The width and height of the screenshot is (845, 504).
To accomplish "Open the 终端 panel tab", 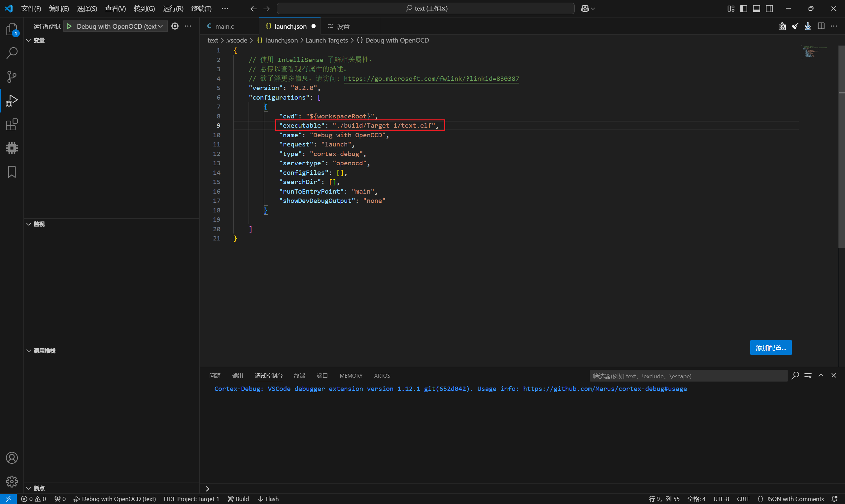I will (x=299, y=376).
